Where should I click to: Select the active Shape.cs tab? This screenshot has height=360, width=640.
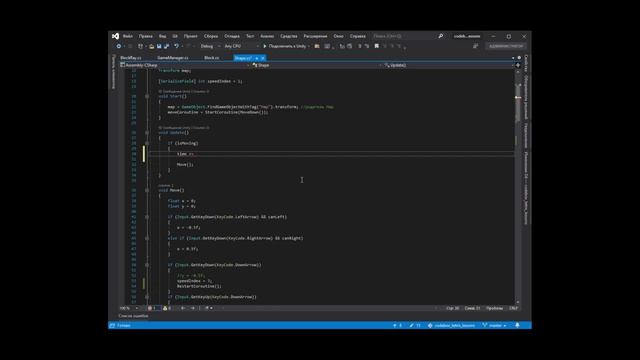(x=243, y=58)
